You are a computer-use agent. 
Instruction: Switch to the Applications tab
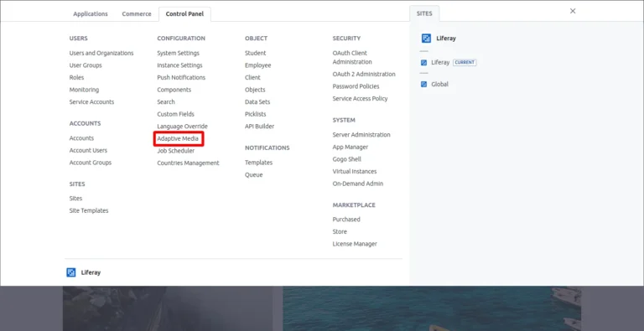tap(91, 14)
